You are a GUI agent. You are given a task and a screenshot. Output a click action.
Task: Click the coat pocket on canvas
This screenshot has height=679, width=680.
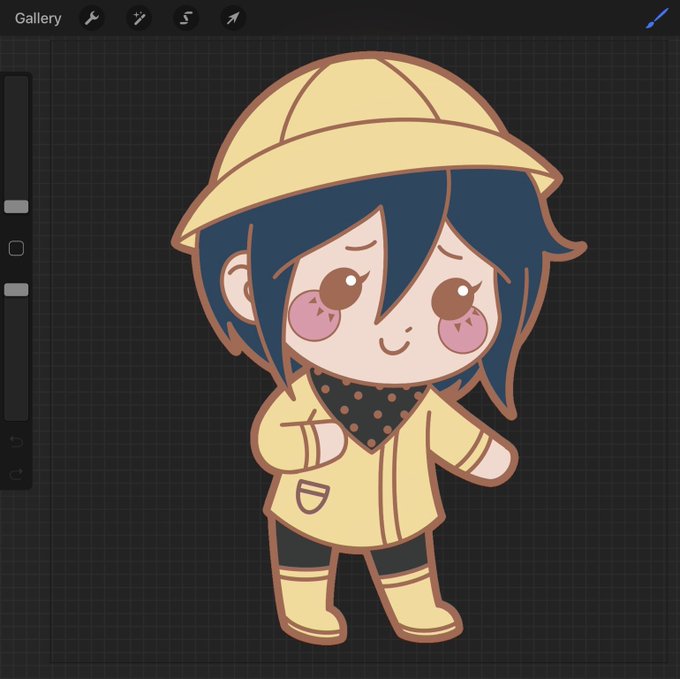point(312,497)
